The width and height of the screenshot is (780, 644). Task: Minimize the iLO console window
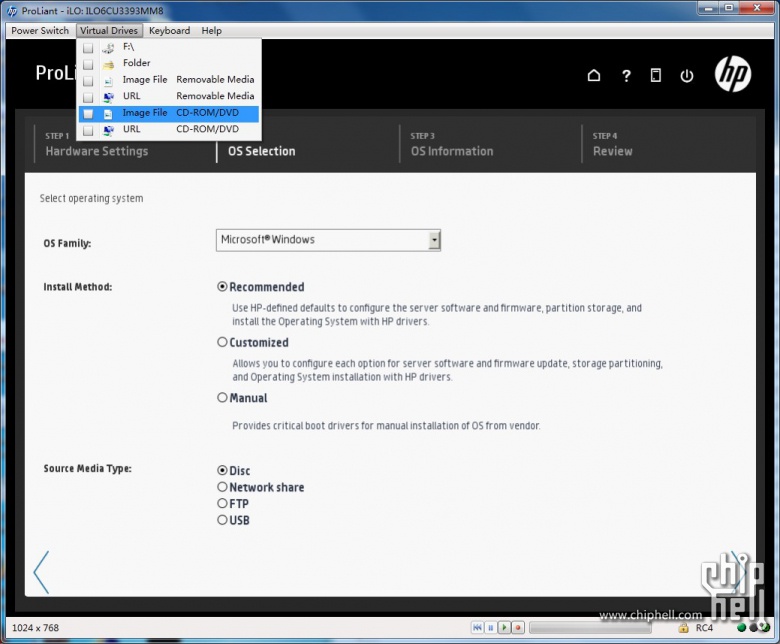pos(708,8)
